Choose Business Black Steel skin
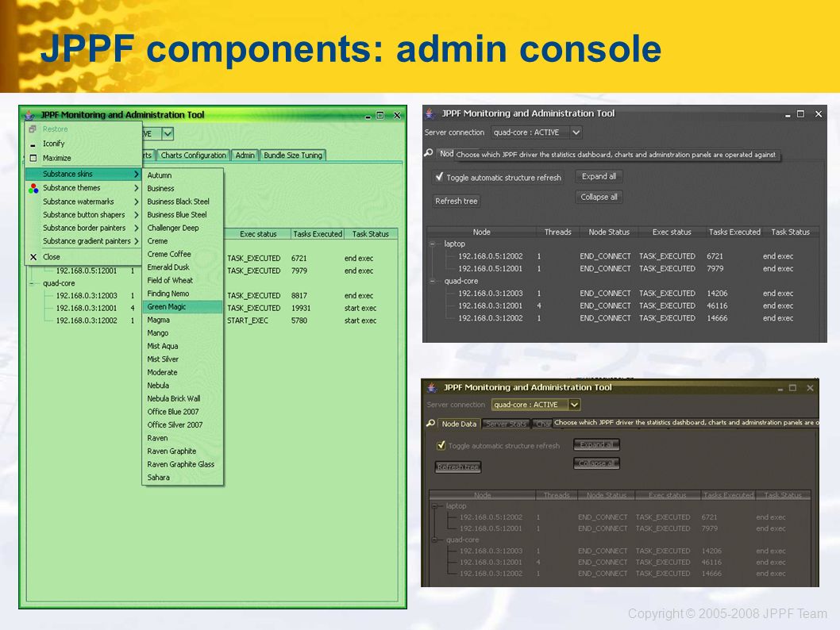The image size is (840, 630). (x=183, y=202)
